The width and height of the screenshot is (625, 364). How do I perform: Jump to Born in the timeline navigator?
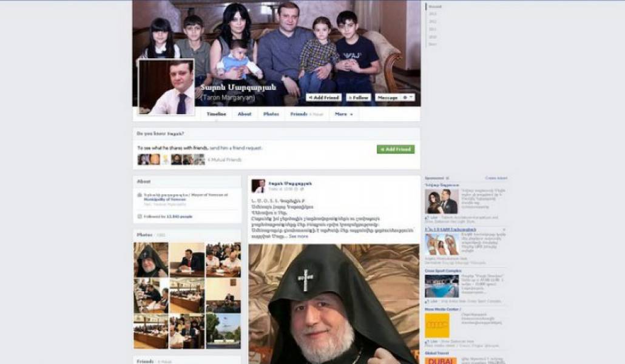pos(433,44)
